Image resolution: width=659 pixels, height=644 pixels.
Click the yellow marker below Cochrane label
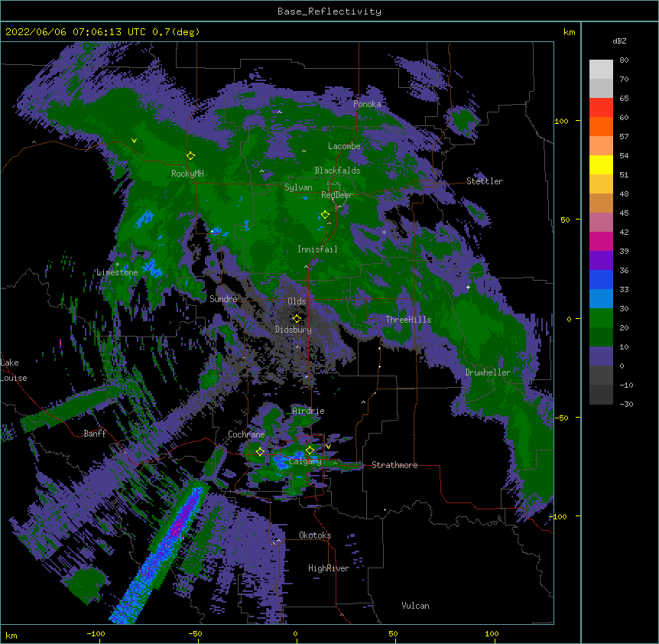(260, 451)
